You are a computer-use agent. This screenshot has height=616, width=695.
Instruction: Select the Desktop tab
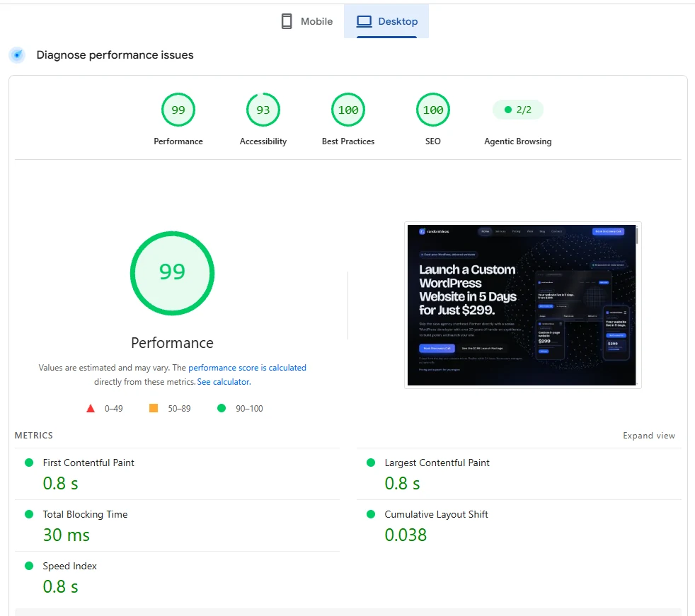click(386, 21)
